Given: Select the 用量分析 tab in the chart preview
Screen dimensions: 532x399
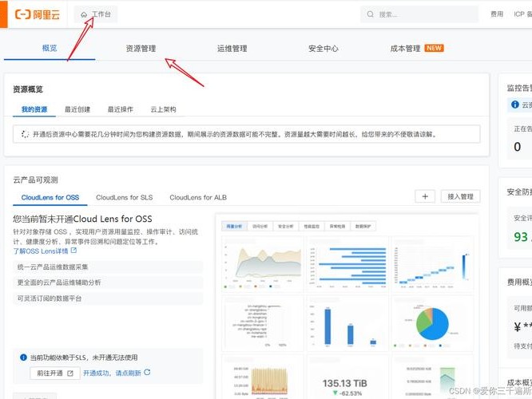Looking at the screenshot, I should pos(234,226).
